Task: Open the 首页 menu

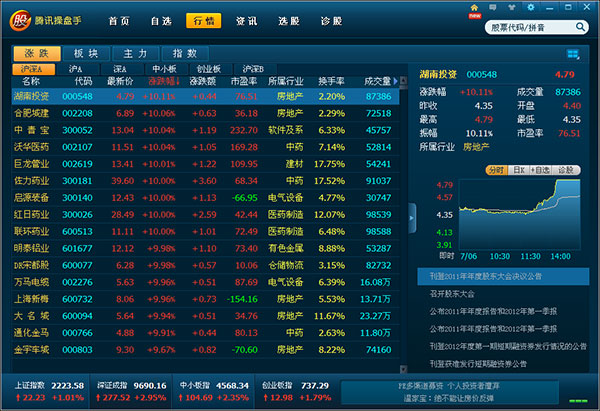Action: click(119, 21)
